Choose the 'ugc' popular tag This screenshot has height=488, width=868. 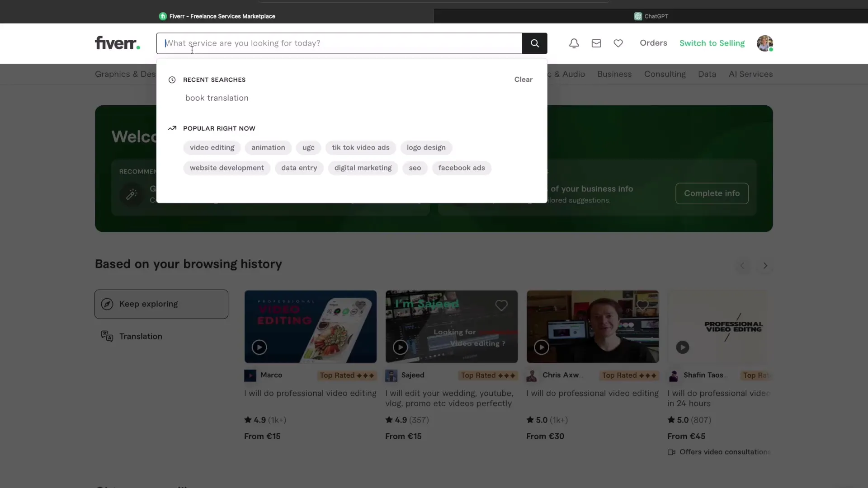pyautogui.click(x=308, y=148)
